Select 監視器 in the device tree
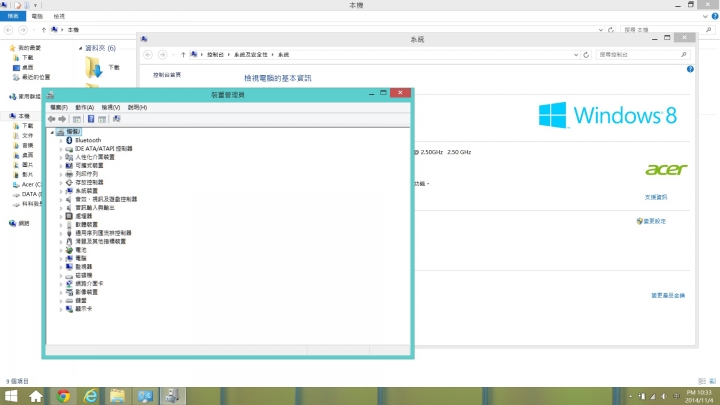Image resolution: width=720 pixels, height=405 pixels. [84, 267]
